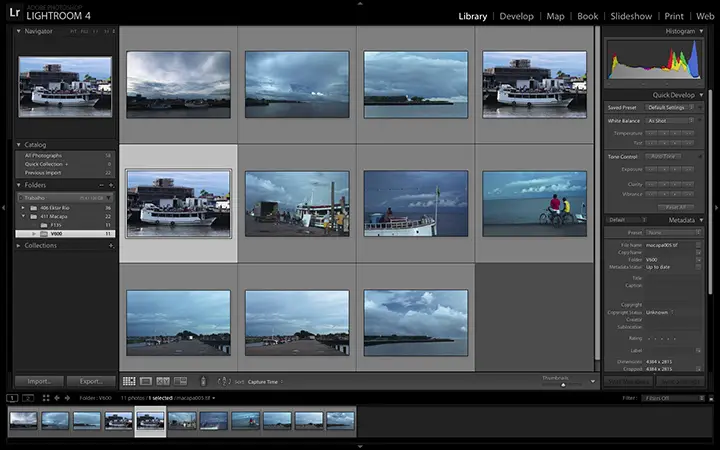This screenshot has height=450, width=720.
Task: Click the Export... button
Action: point(91,381)
